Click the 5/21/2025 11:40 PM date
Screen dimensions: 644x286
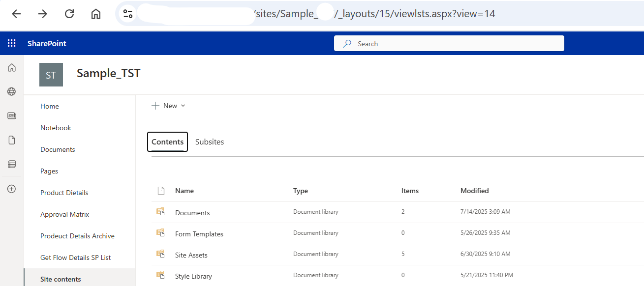pyautogui.click(x=487, y=275)
